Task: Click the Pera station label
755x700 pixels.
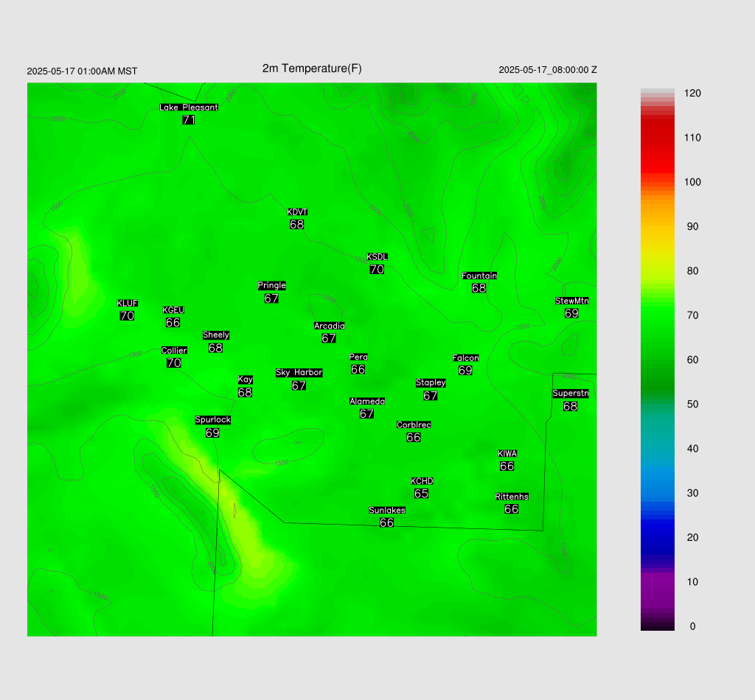Action: (358, 357)
